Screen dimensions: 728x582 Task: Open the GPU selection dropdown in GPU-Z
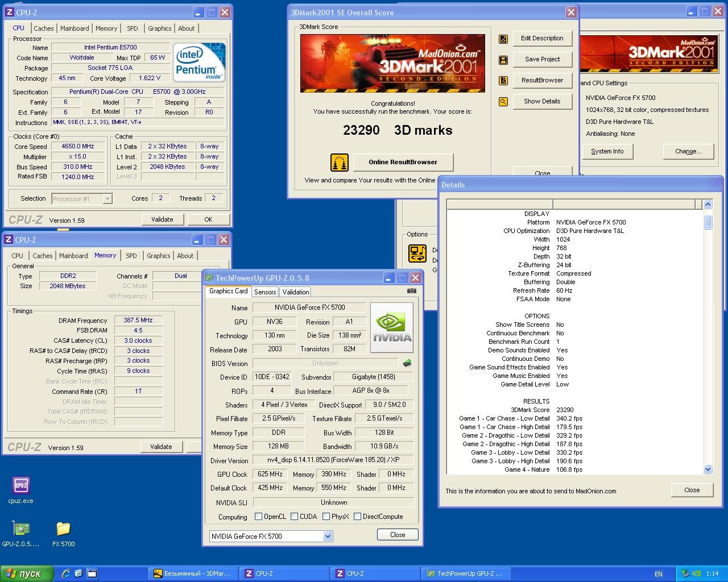pos(328,536)
